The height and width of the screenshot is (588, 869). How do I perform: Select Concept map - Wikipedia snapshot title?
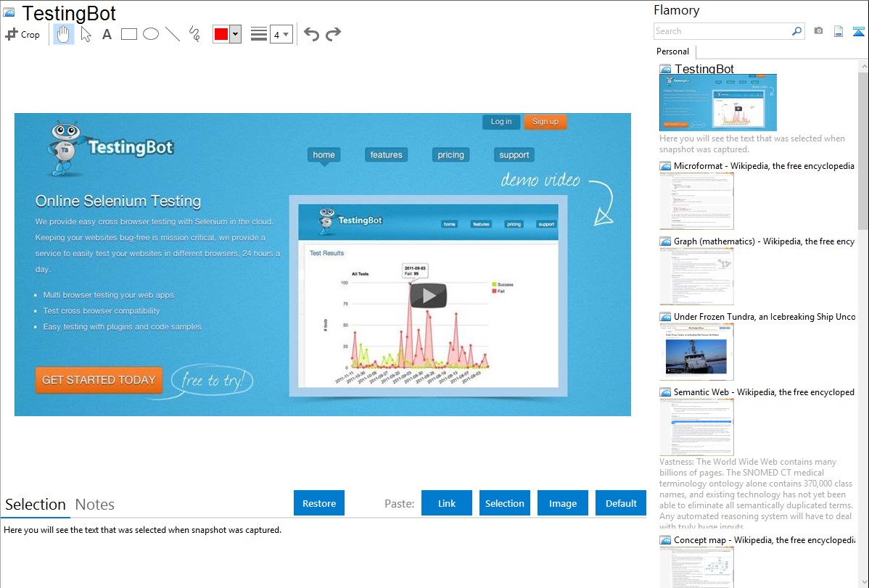point(765,539)
